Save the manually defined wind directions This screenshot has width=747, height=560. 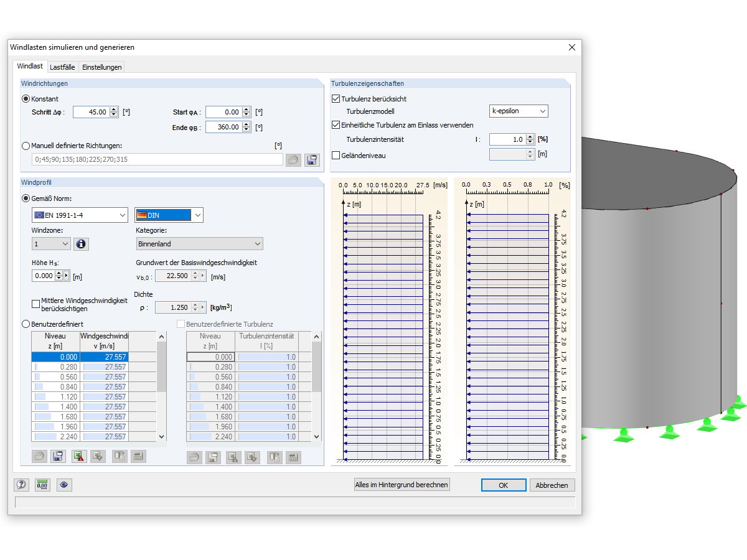coord(311,160)
